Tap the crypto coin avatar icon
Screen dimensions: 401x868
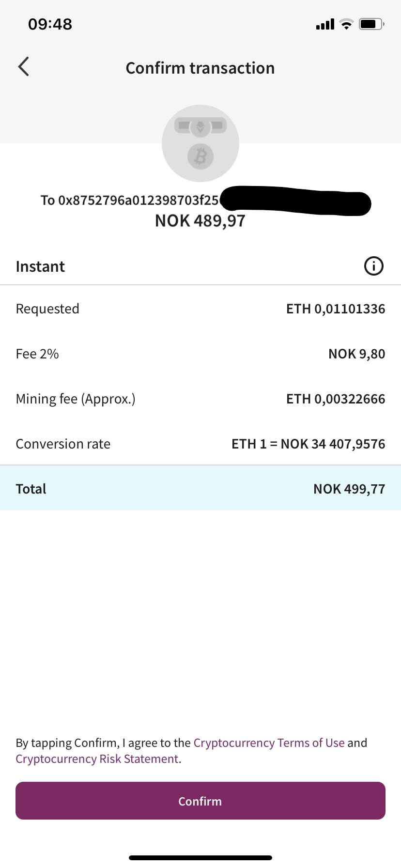pos(200,143)
